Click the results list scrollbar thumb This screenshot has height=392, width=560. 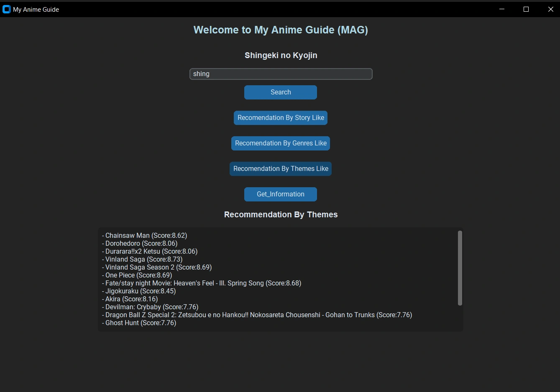click(460, 268)
